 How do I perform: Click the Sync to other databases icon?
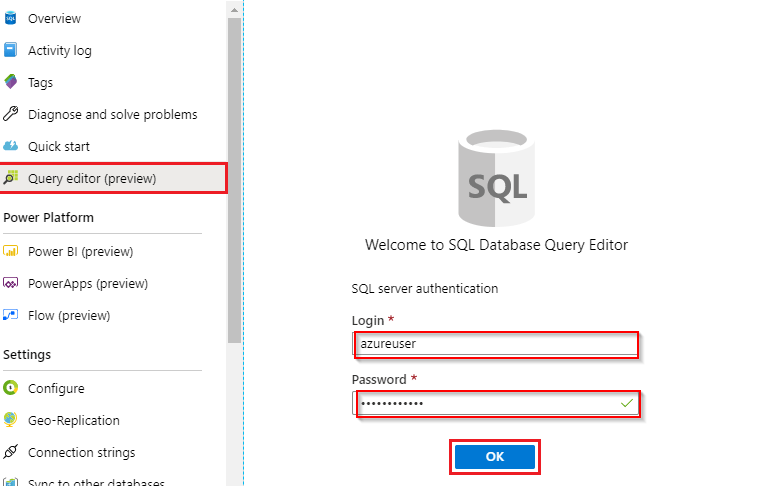point(10,482)
